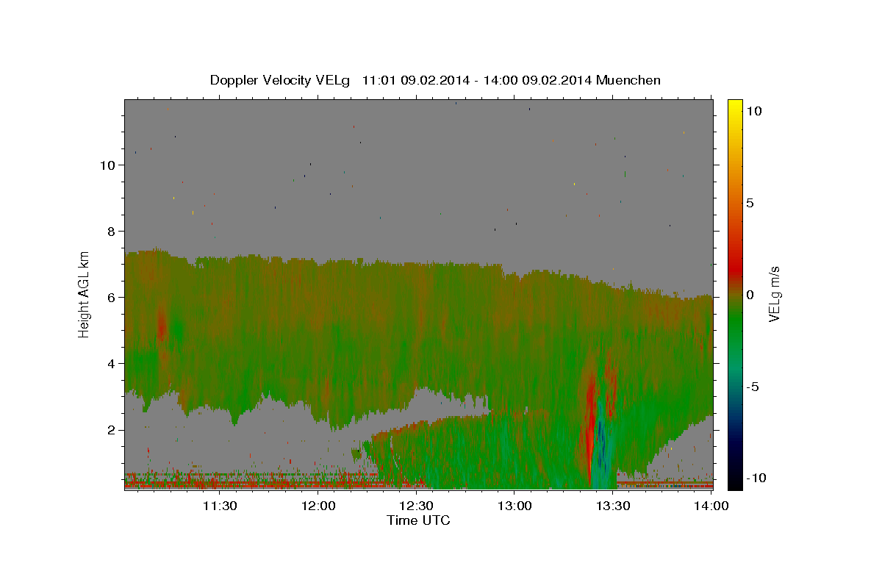This screenshot has height=588, width=882.
Task: Click the colorbar value -5
Action: (x=753, y=387)
